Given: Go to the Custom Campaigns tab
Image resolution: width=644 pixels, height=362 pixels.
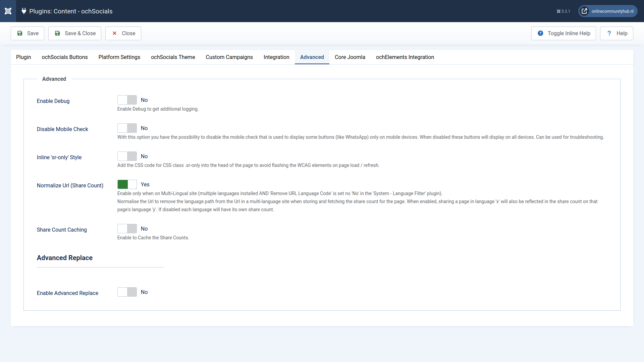Looking at the screenshot, I should [x=229, y=57].
